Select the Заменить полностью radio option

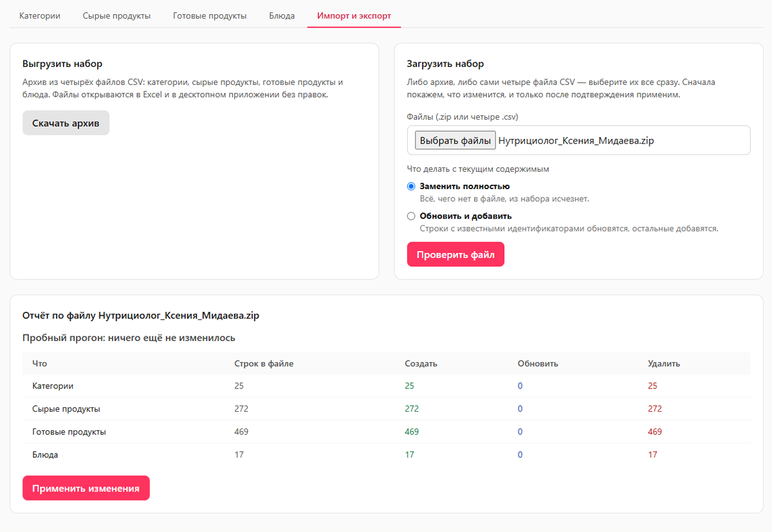coord(412,187)
